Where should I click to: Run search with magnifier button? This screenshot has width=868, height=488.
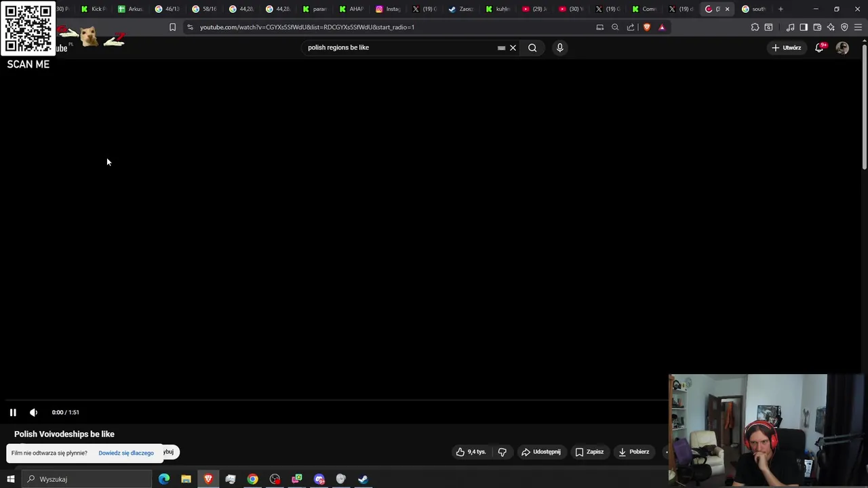click(532, 47)
